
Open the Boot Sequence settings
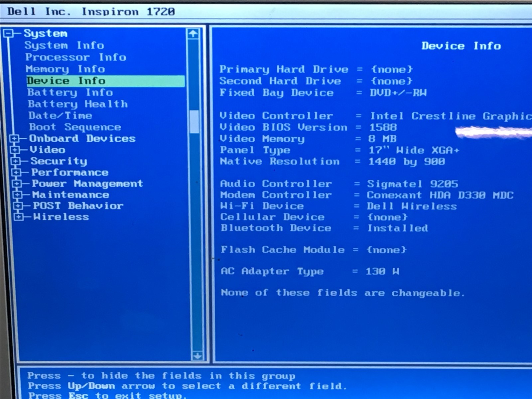[75, 127]
